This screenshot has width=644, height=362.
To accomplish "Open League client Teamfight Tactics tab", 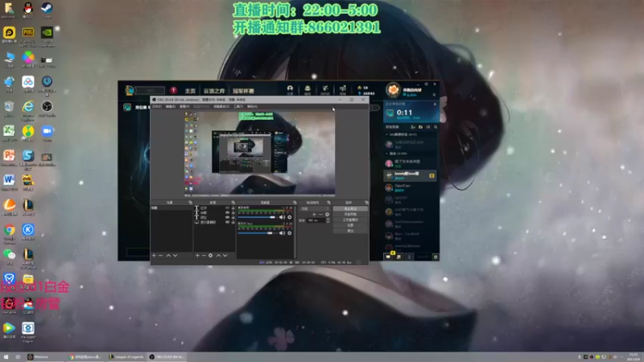I will (214, 91).
